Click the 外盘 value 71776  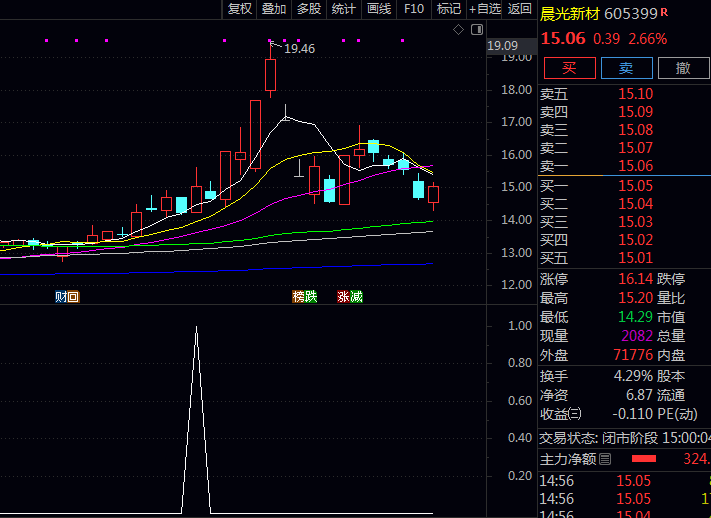coord(633,355)
